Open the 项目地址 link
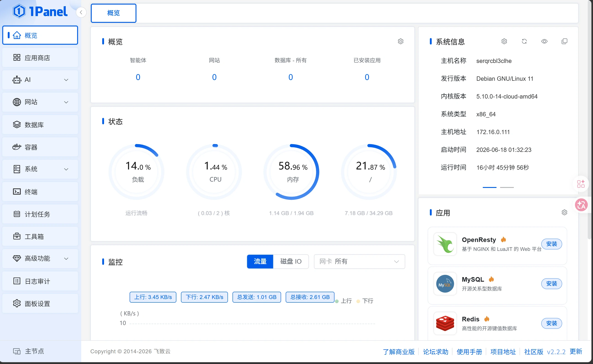The image size is (593, 364). pos(503,352)
